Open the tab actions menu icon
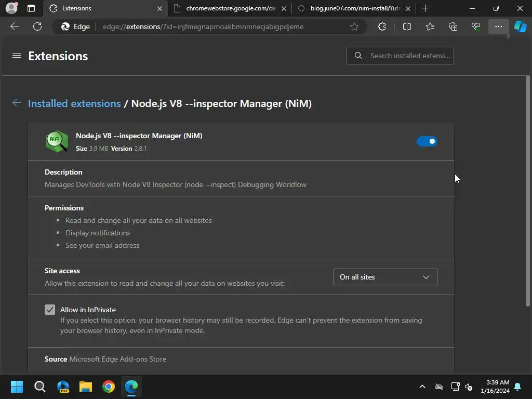Viewport: 532px width, 399px height. pos(31,8)
